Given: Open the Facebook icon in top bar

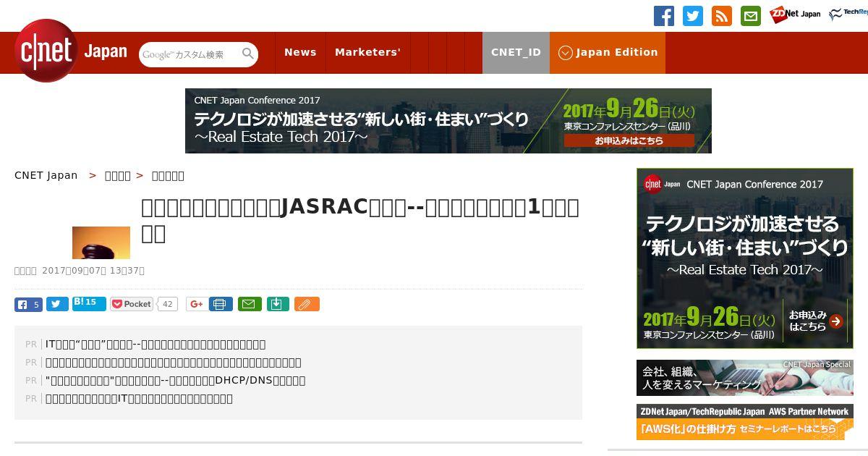Looking at the screenshot, I should pyautogui.click(x=664, y=16).
